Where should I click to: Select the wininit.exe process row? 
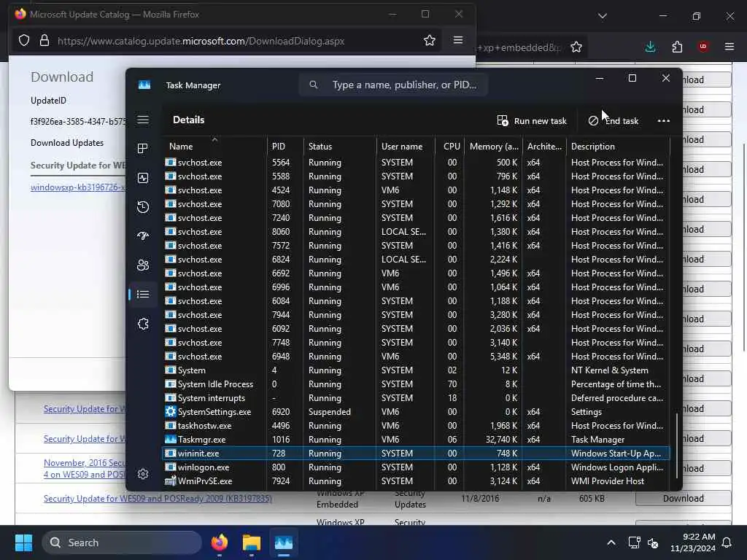[x=417, y=454]
